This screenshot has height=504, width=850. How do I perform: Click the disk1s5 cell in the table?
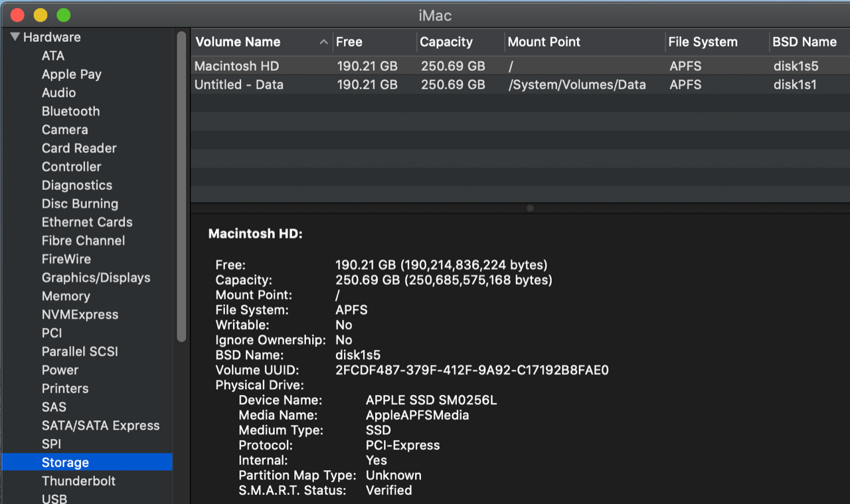(796, 66)
